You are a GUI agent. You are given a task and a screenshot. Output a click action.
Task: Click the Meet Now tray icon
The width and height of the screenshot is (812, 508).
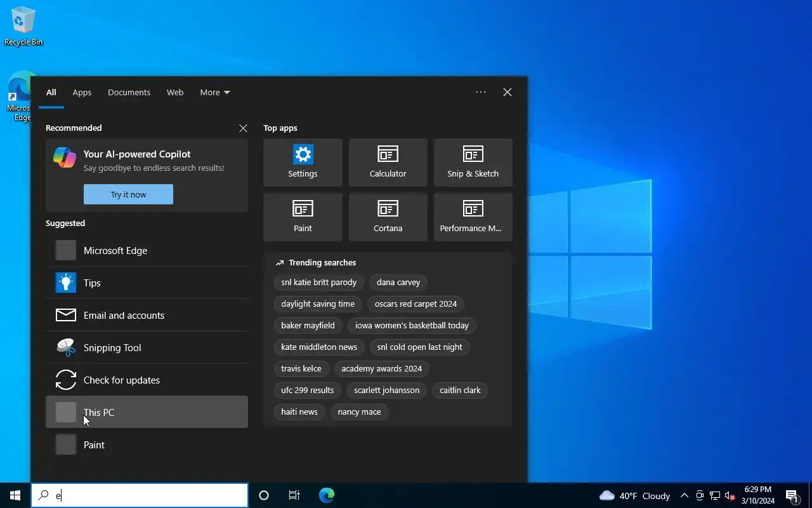700,495
